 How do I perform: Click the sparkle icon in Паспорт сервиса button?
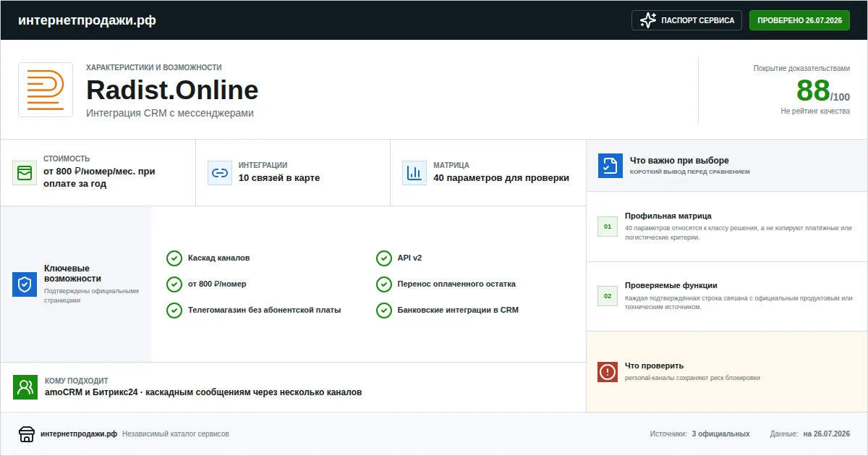point(647,20)
